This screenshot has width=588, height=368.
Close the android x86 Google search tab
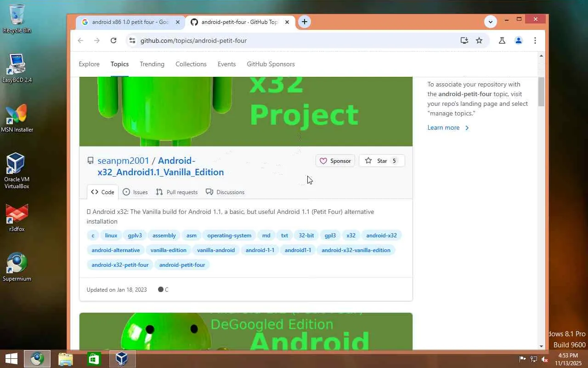[x=178, y=22]
